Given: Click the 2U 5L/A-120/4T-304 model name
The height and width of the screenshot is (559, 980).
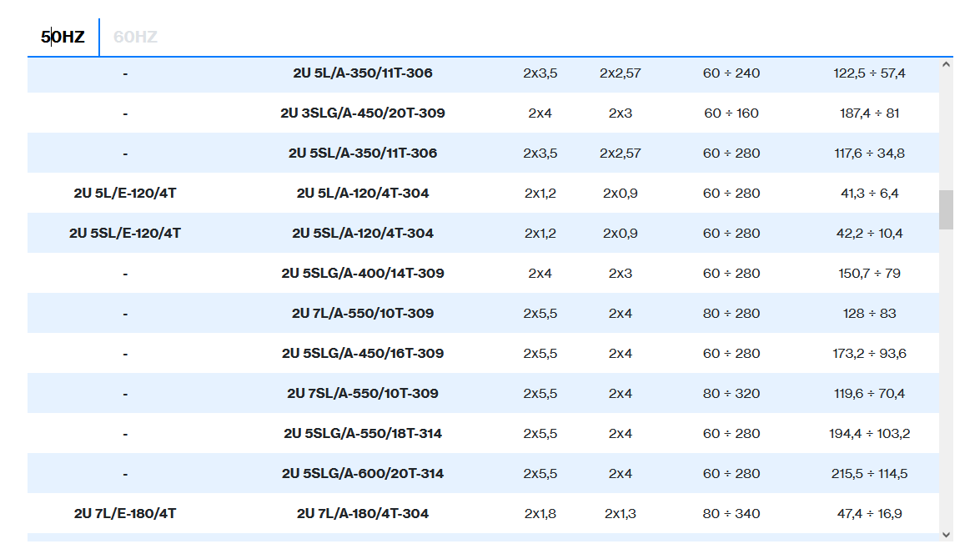Looking at the screenshot, I should [x=362, y=193].
